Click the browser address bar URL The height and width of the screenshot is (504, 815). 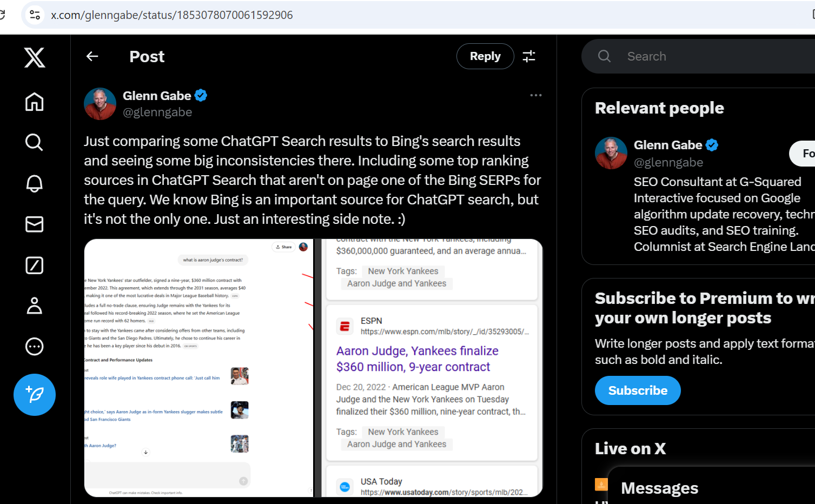point(172,15)
